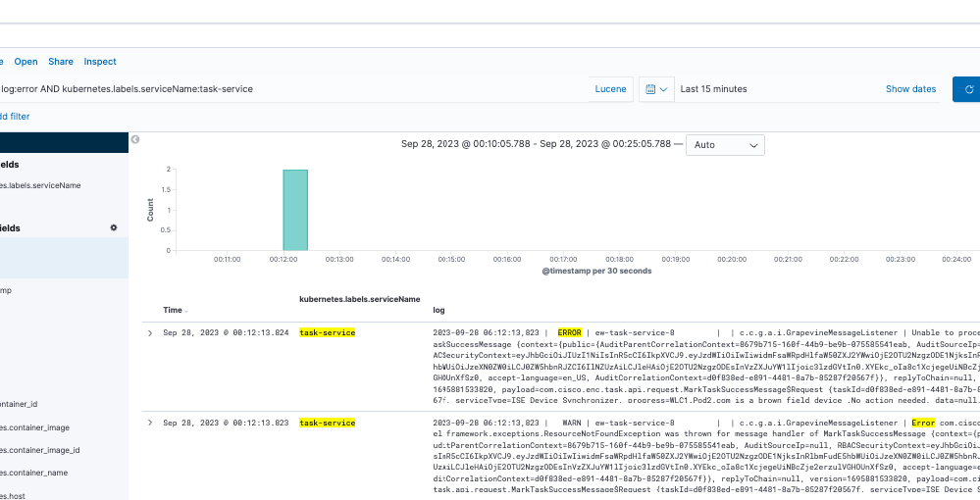Expand the 00:12:13.824 log row
Image resolution: width=980 pixels, height=500 pixels.
(150, 333)
